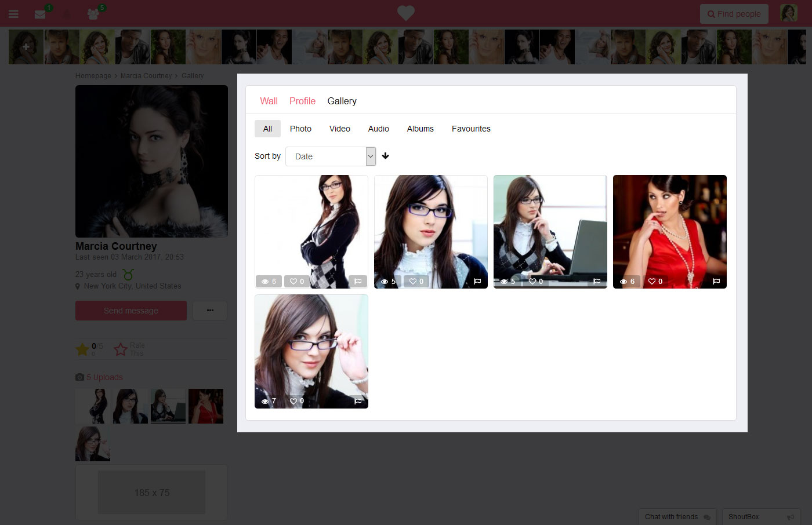Filter gallery by Audio
Screen dimensions: 812x525
click(x=379, y=129)
